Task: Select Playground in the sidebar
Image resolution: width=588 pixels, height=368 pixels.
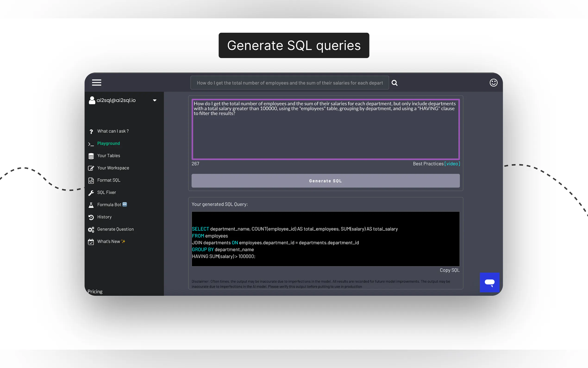Action: coord(108,143)
